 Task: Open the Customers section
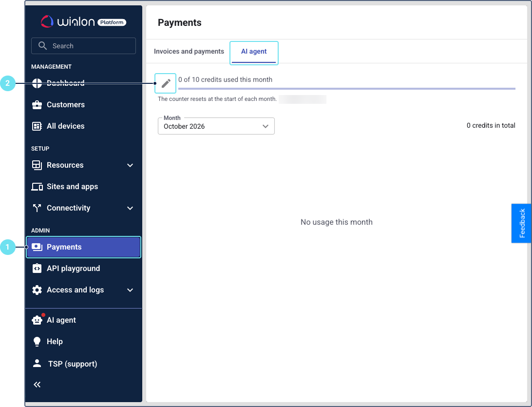(65, 104)
